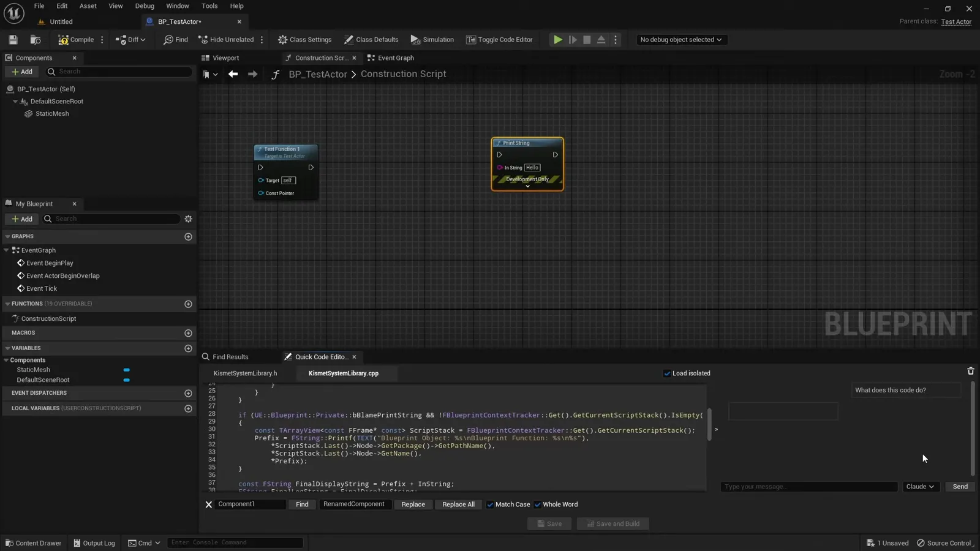Viewport: 980px width, 551px height.
Task: Open Find in the toolbar
Action: [176, 40]
